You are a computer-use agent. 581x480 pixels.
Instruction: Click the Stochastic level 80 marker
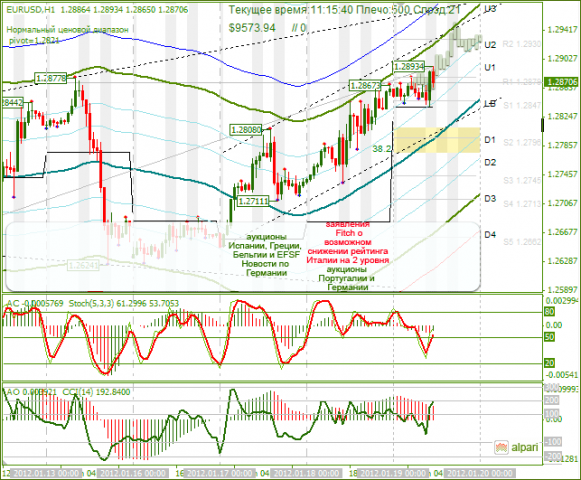(x=549, y=312)
